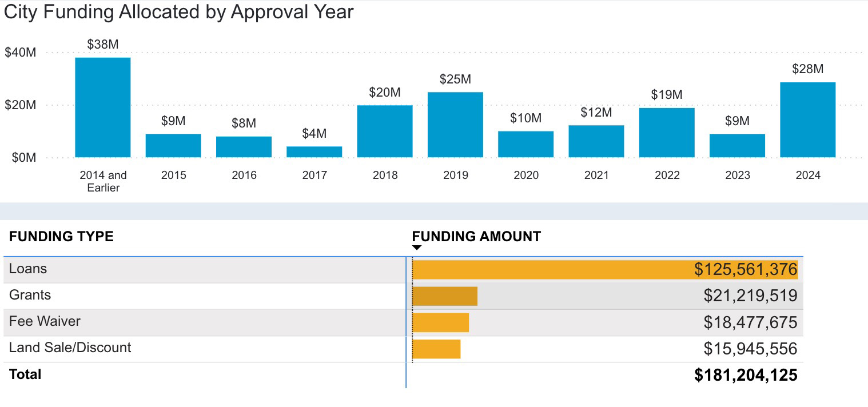This screenshot has height=407, width=868.
Task: Click the $40M axis label on the chart
Action: click(21, 52)
